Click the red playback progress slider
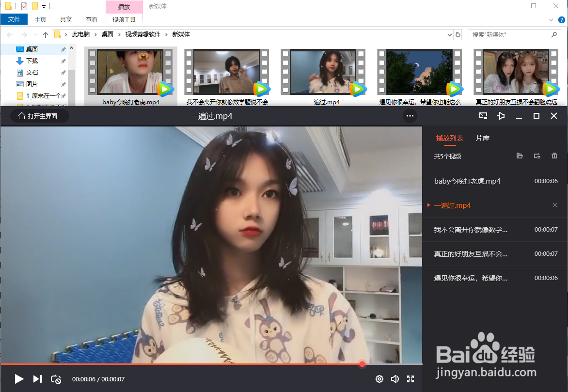This screenshot has height=392, width=568. pos(362,363)
